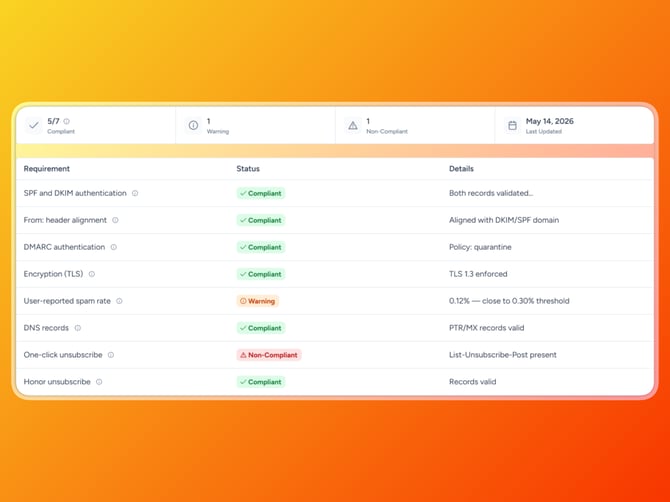Image resolution: width=670 pixels, height=502 pixels.
Task: Click the circled info icon for Warning count
Action: click(194, 125)
